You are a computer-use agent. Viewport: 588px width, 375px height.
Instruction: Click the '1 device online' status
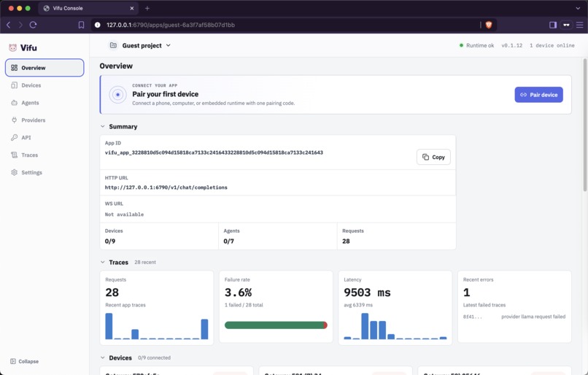(x=552, y=45)
